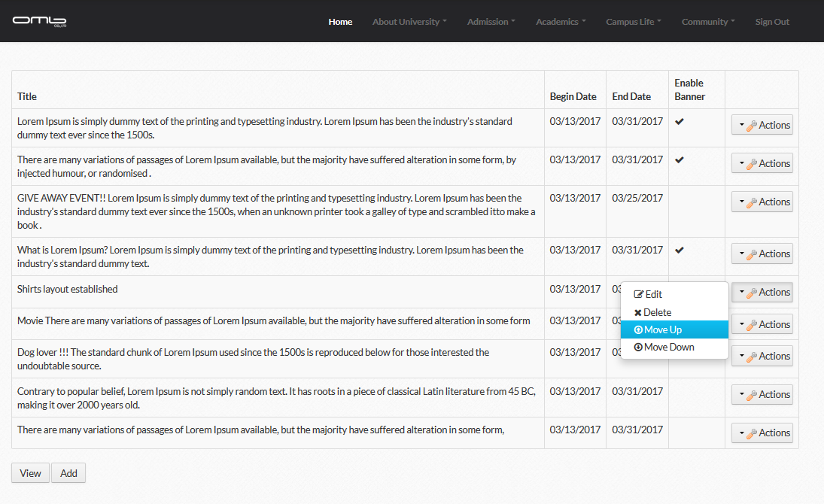Click the wrench icon in the first row
The width and height of the screenshot is (824, 504).
point(751,126)
